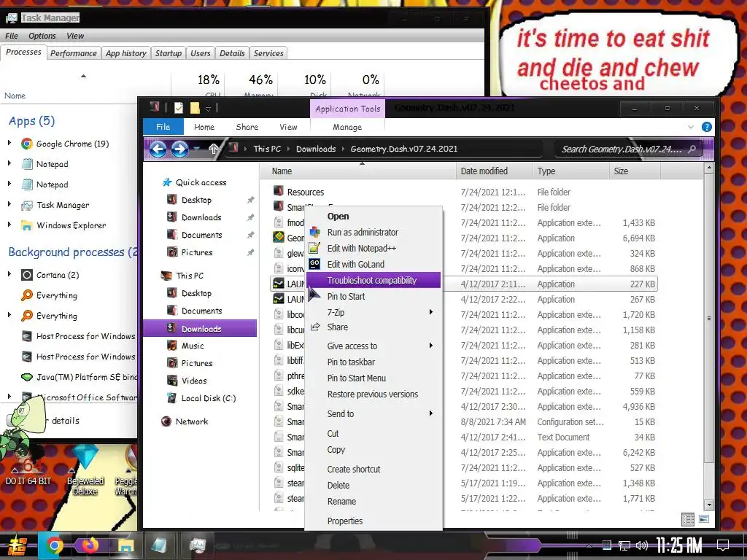Select the Resources folder
This screenshot has height=560, width=747.
(x=306, y=192)
